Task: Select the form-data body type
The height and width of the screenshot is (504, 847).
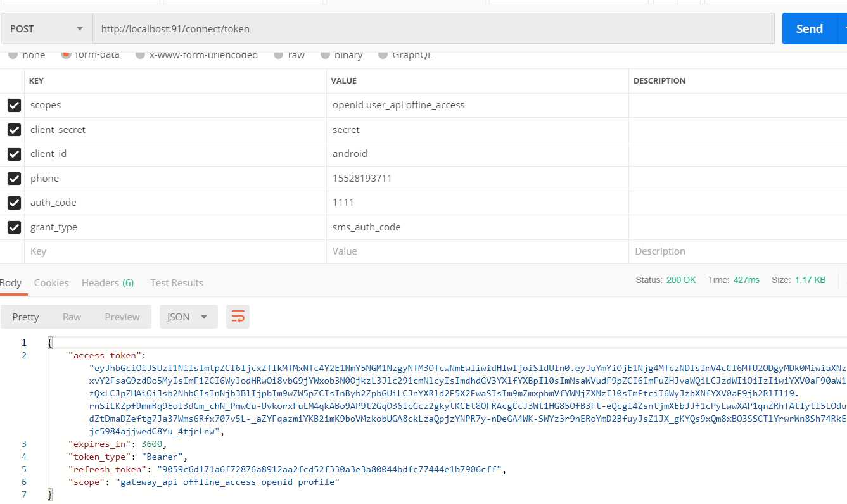Action: click(91, 55)
